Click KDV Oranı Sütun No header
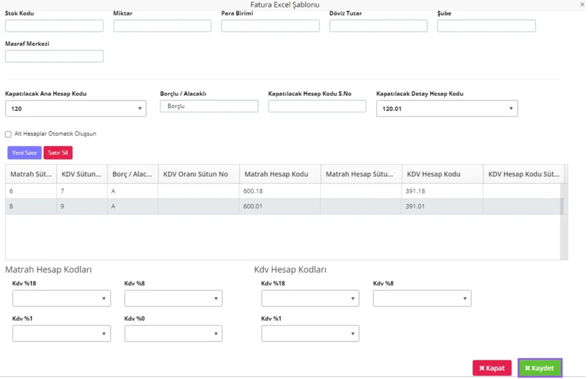This screenshot has width=588, height=379. (198, 174)
